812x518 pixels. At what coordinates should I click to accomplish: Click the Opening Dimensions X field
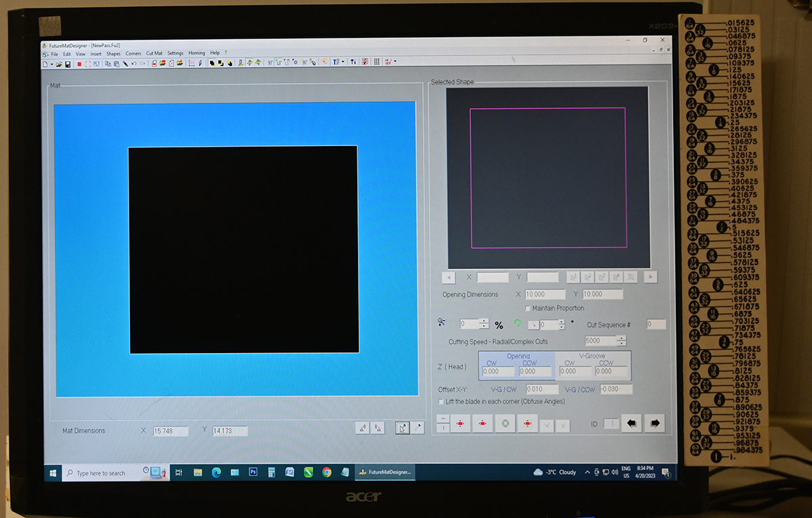point(545,294)
